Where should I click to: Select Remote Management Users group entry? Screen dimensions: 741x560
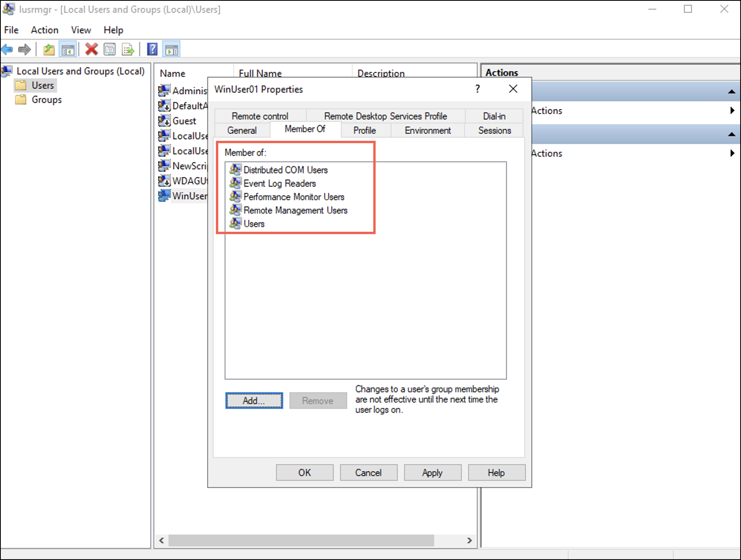pyautogui.click(x=295, y=210)
